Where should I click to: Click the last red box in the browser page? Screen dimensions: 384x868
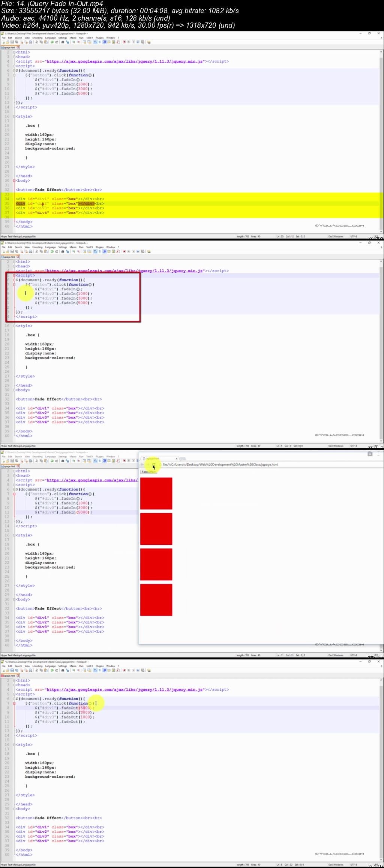[156, 600]
